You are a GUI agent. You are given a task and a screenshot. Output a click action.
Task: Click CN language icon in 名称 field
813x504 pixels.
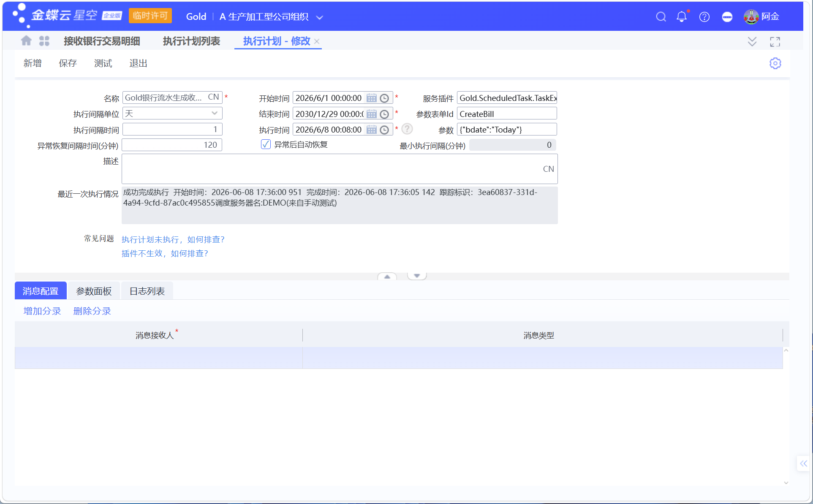(213, 97)
